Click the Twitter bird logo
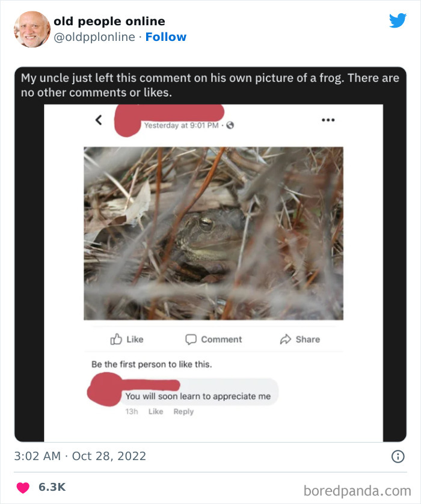421x504 pixels. coord(398,21)
